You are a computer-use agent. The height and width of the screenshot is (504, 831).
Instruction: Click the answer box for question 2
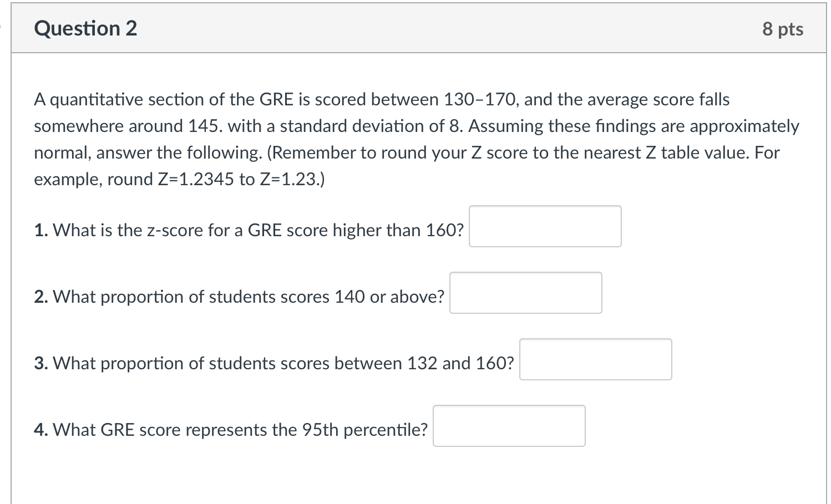coord(525,293)
